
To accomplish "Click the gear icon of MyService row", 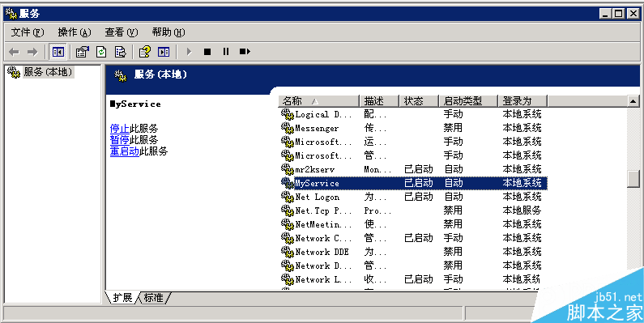I will (287, 183).
